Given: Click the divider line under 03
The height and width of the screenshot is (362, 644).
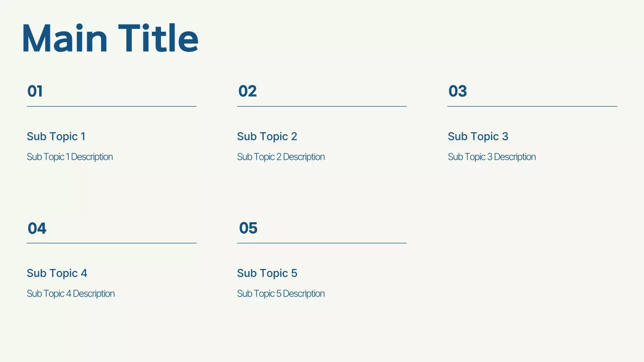Looking at the screenshot, I should point(532,106).
